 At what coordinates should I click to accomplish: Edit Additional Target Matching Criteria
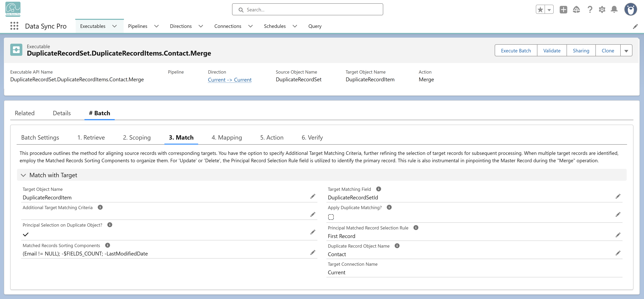pyautogui.click(x=313, y=215)
